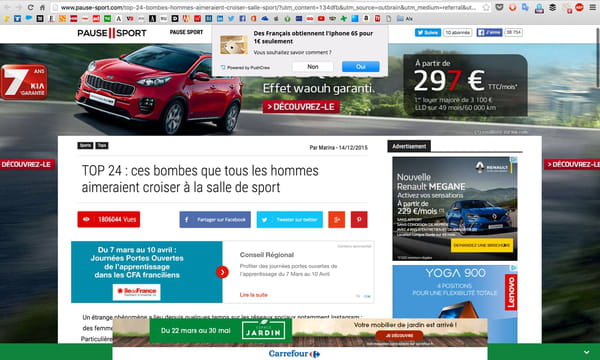
Task: Open the Adblock Plus extension icon
Action: [580, 7]
